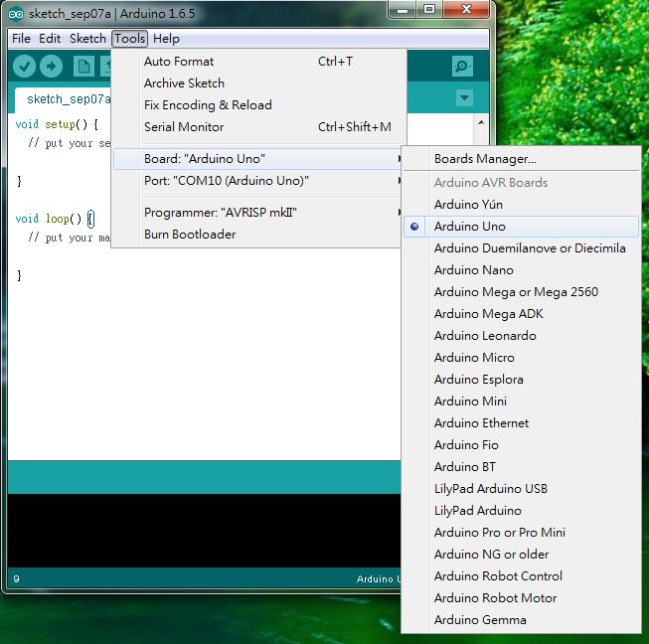The height and width of the screenshot is (644, 649).
Task: Select Serial Monitor menu entry
Action: (184, 127)
